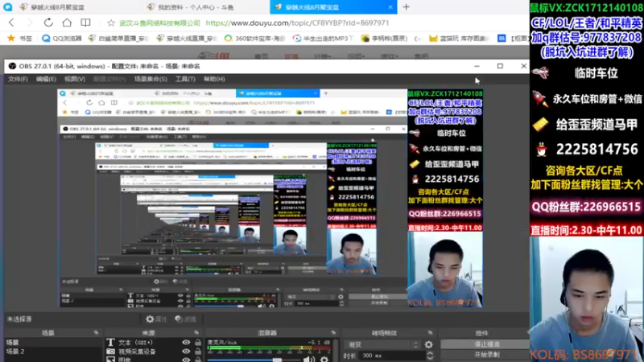Screen dimensions: 644x362
Task: Click the browser forward arrow
Action: pos(30,23)
